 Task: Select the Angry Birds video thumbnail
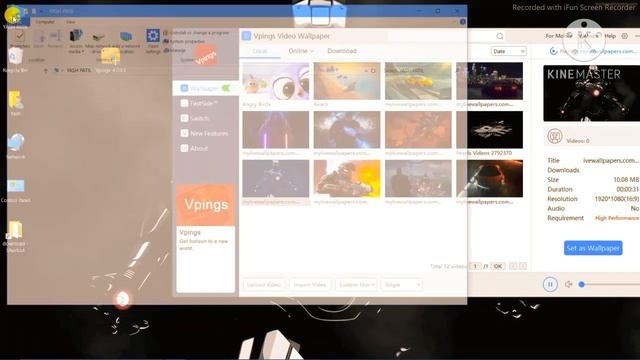click(x=276, y=81)
